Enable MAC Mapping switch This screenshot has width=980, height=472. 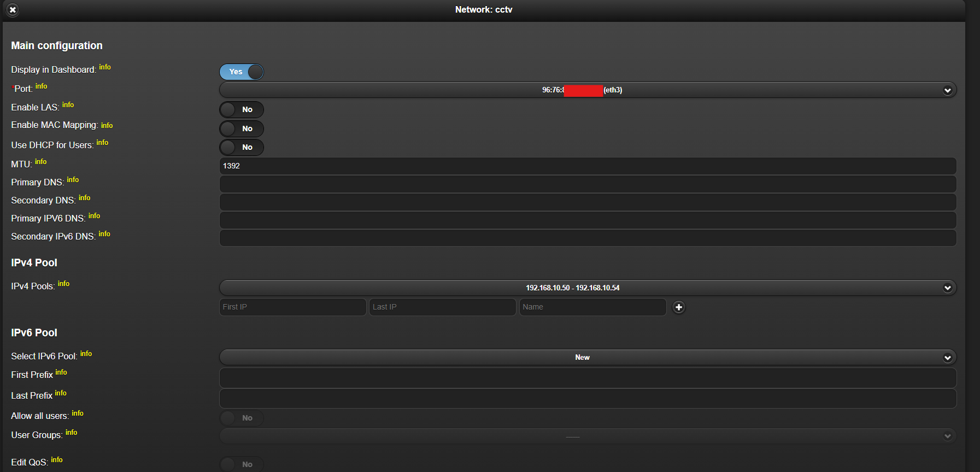(x=242, y=129)
